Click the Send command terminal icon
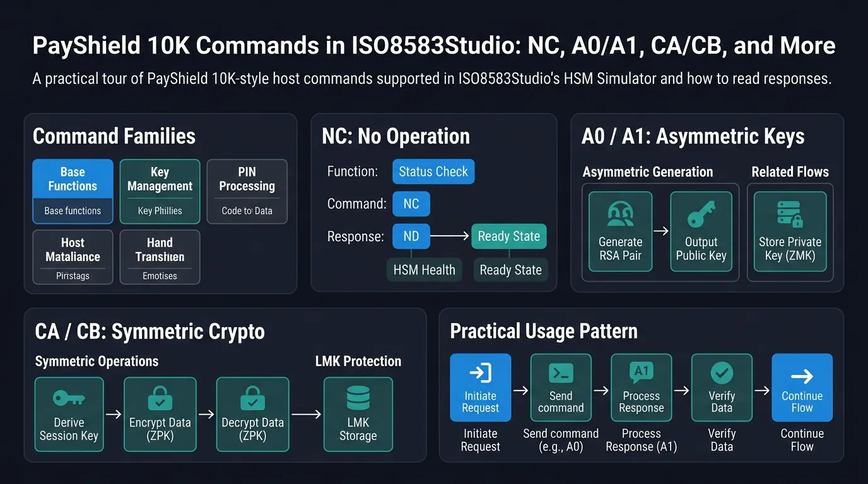This screenshot has width=868, height=484. point(561,373)
